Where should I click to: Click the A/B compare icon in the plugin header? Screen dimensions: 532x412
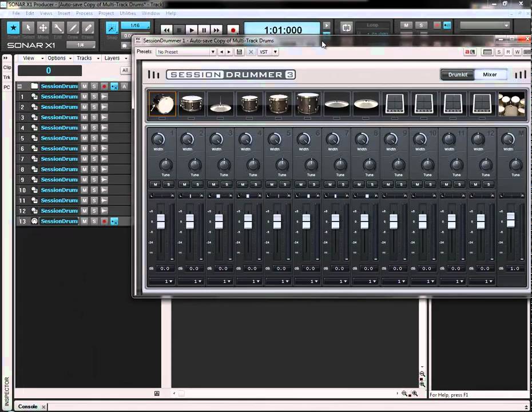(x=470, y=52)
